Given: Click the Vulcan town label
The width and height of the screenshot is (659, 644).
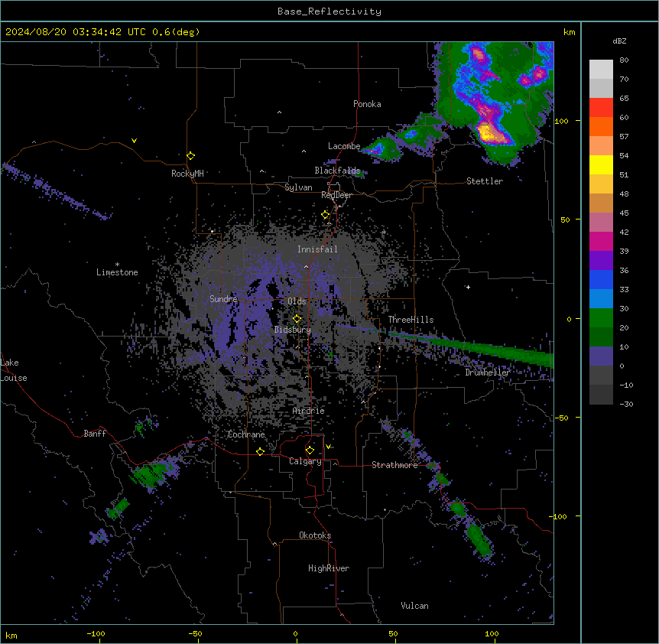Looking at the screenshot, I should pyautogui.click(x=415, y=606).
